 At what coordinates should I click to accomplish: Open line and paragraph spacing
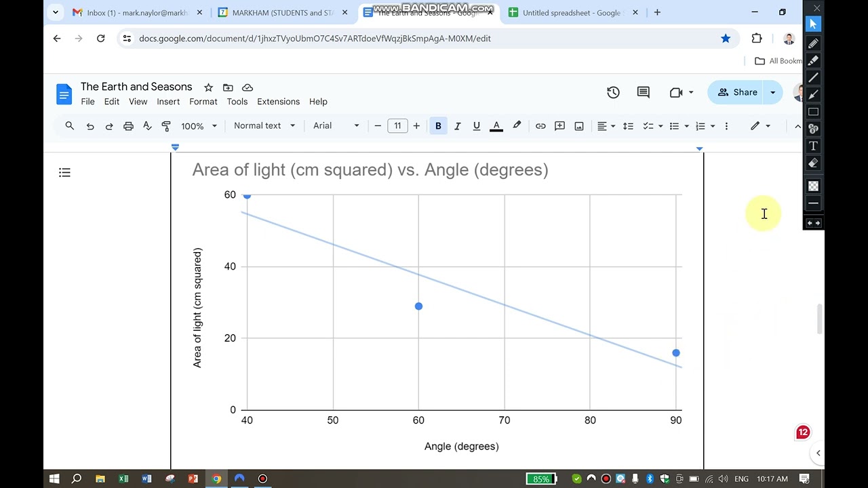(628, 126)
